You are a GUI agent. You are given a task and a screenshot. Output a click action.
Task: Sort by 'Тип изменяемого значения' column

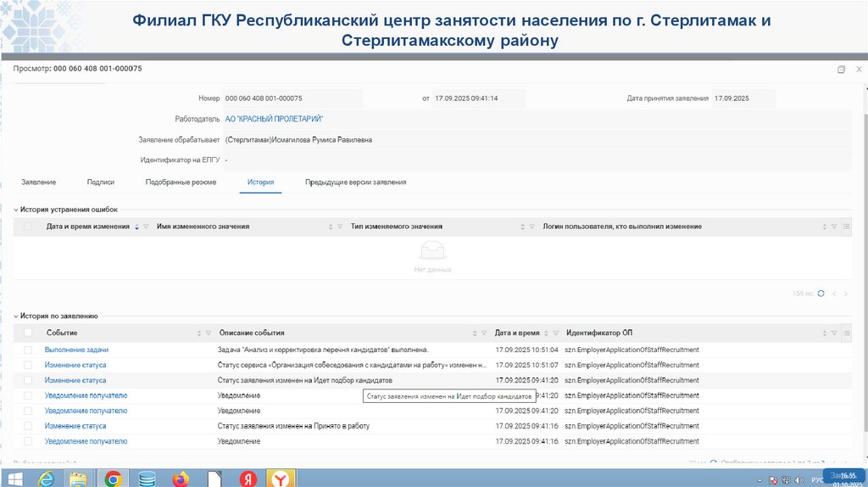tap(522, 227)
